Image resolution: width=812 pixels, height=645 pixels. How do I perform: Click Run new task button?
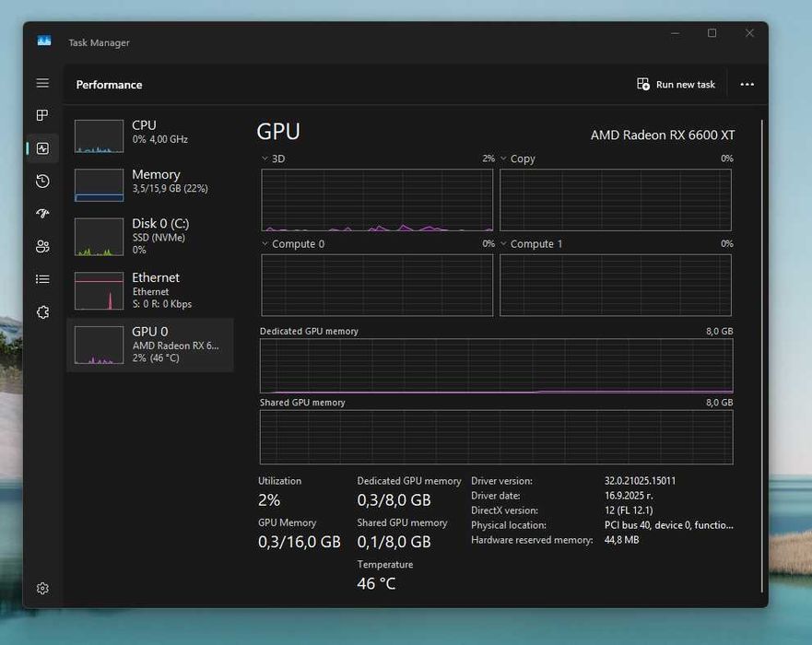click(x=676, y=85)
